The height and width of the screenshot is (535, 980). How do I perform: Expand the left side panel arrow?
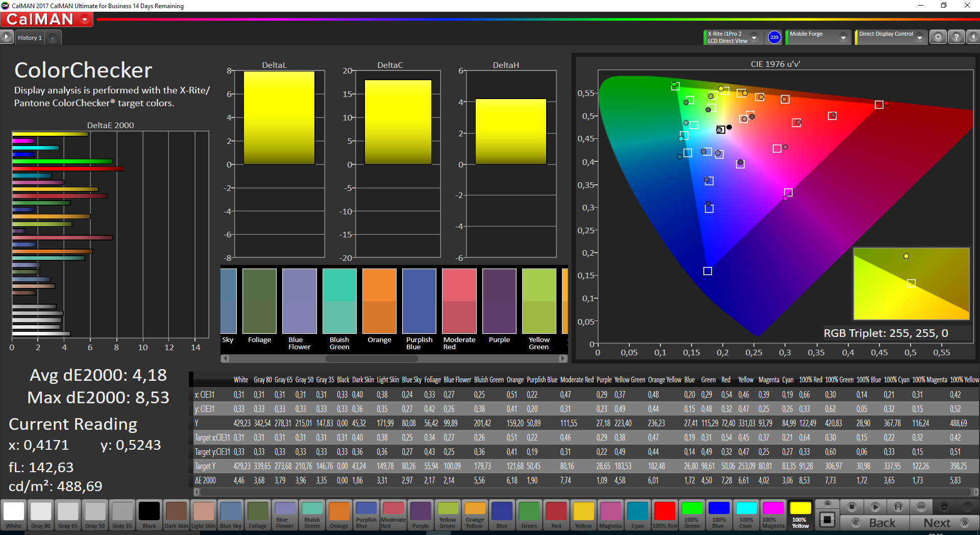click(6, 37)
